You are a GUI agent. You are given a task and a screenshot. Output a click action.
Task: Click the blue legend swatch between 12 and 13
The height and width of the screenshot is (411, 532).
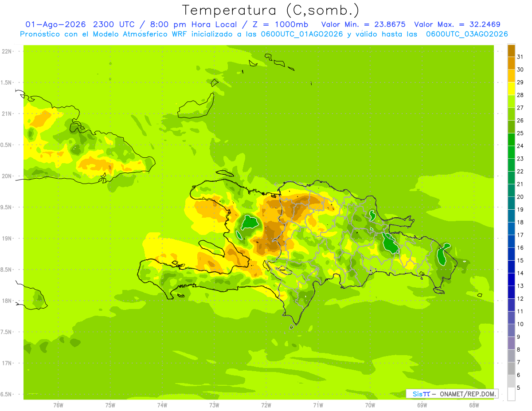click(511, 292)
